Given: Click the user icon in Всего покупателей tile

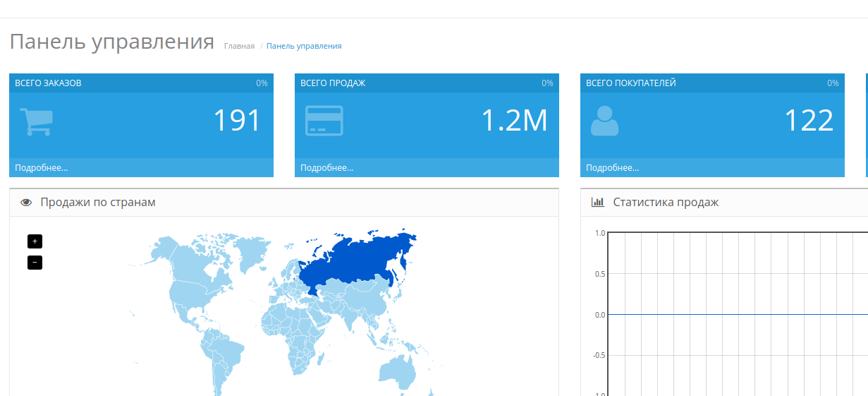Looking at the screenshot, I should point(604,121).
